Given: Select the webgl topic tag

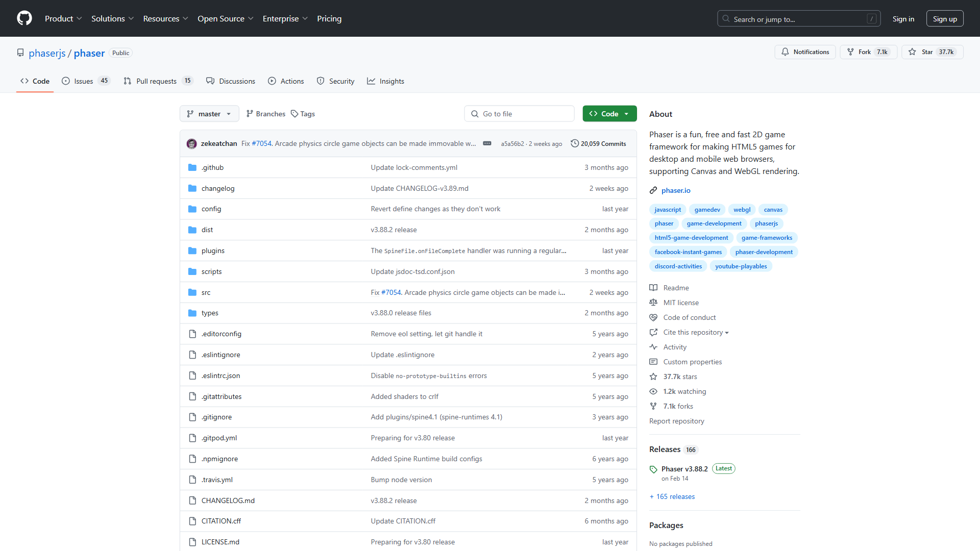Looking at the screenshot, I should pos(742,210).
